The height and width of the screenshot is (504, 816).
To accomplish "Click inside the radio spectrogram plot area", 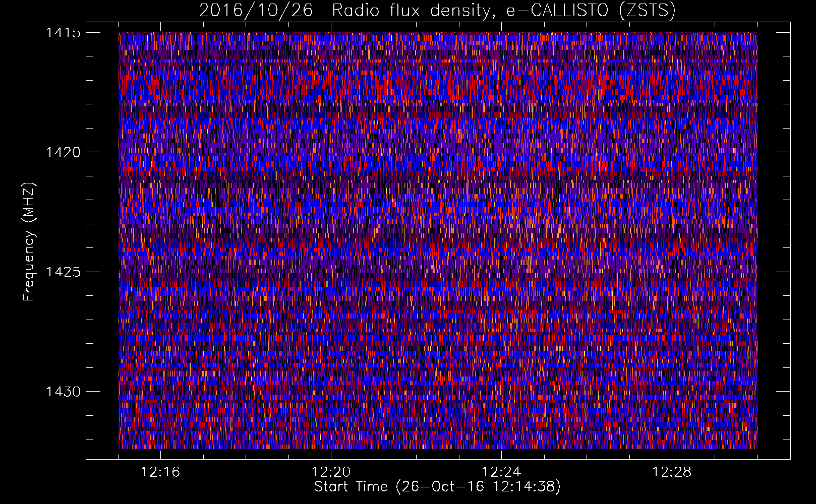I will pos(438,240).
